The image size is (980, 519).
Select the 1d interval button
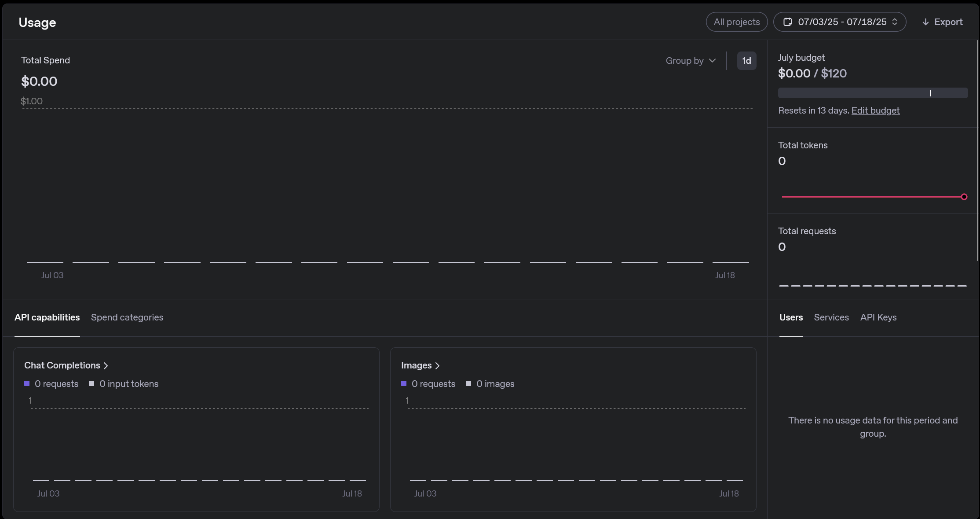click(x=747, y=61)
